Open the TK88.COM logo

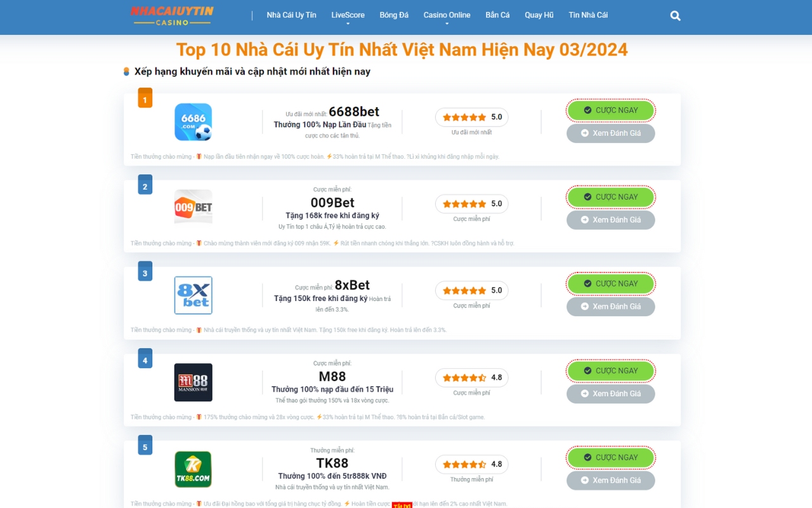click(193, 469)
